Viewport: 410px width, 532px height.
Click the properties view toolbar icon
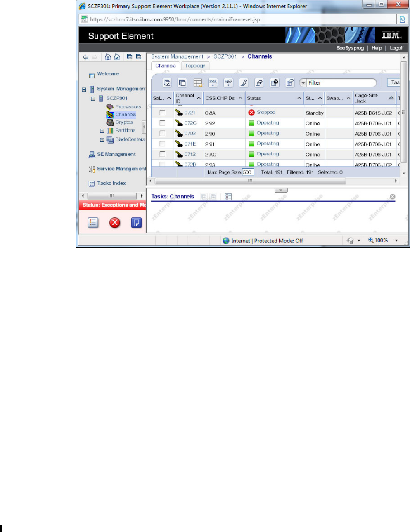coord(290,83)
